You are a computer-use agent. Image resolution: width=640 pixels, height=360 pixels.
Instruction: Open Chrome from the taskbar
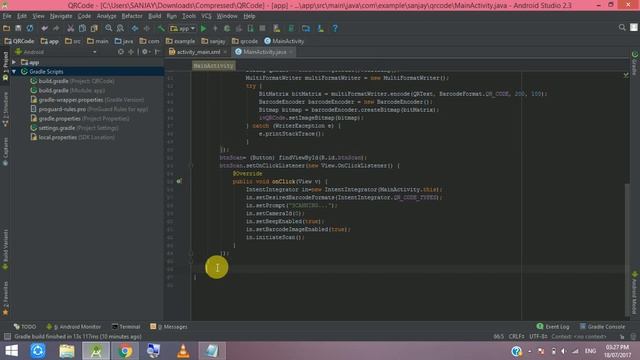[125, 351]
